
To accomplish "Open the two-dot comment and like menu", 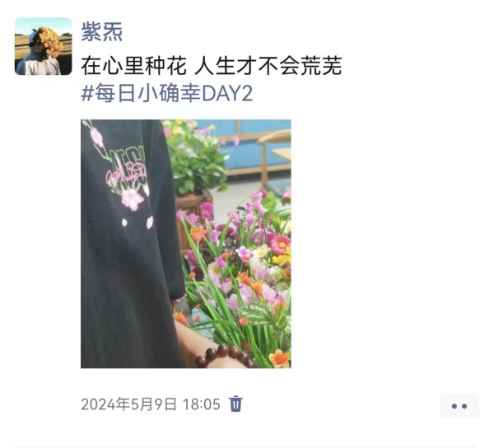I will [459, 406].
